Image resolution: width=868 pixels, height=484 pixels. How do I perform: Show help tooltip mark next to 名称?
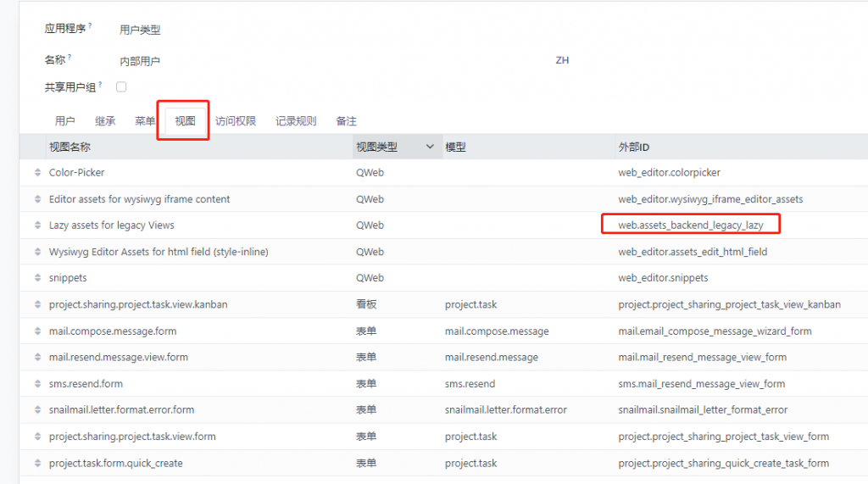point(70,56)
